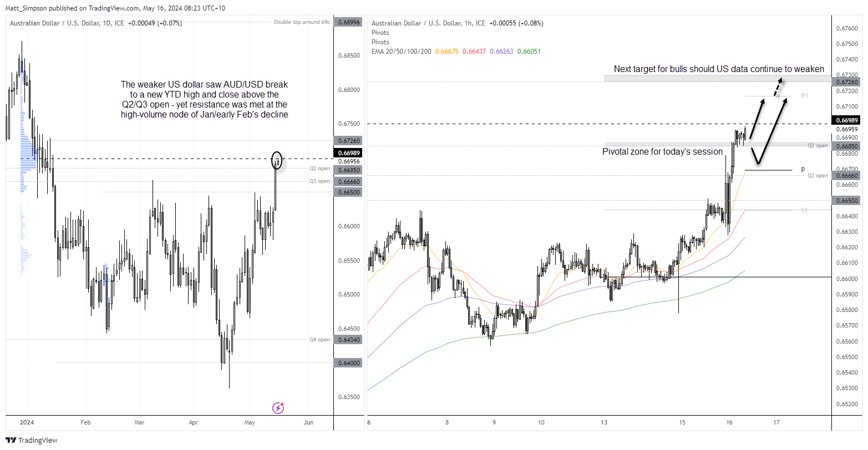Click the S1 pivot label on 1h chart
Image resolution: width=868 pixels, height=450 pixels.
[804, 210]
